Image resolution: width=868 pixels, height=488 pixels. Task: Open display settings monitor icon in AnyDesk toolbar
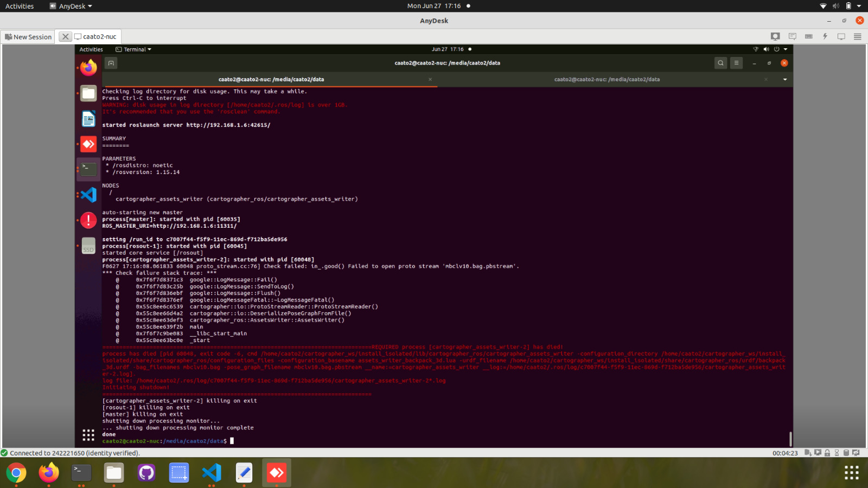[x=841, y=36]
